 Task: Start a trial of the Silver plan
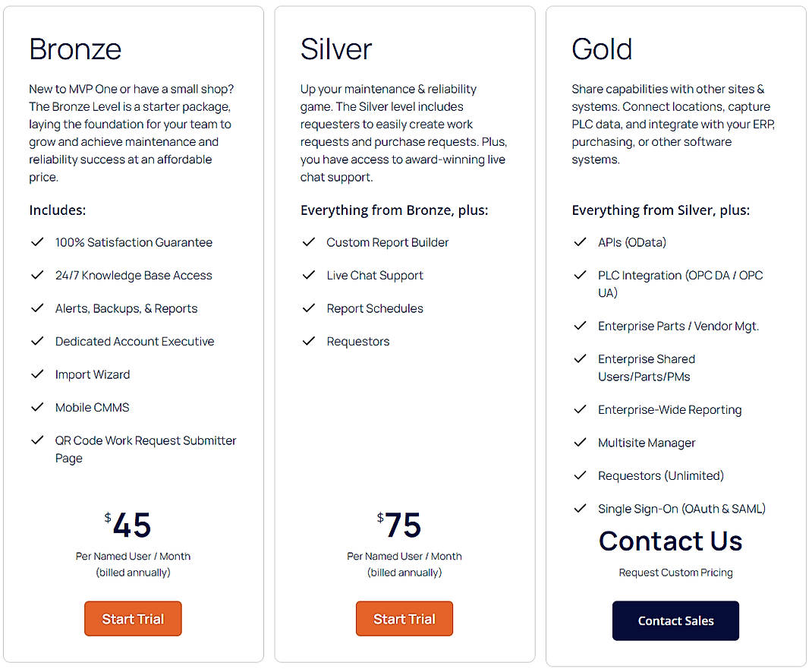point(404,618)
